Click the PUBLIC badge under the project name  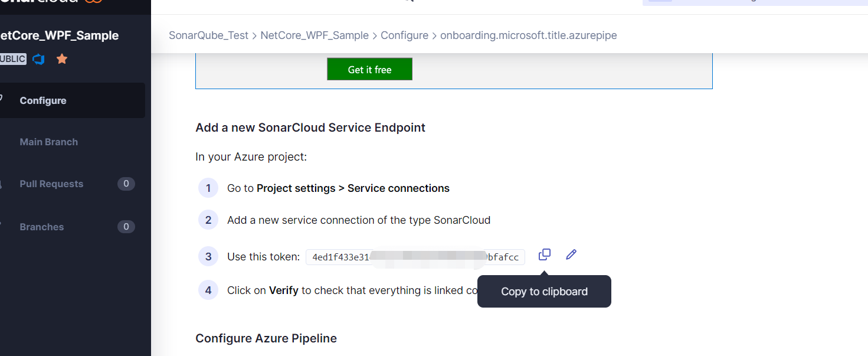point(12,58)
